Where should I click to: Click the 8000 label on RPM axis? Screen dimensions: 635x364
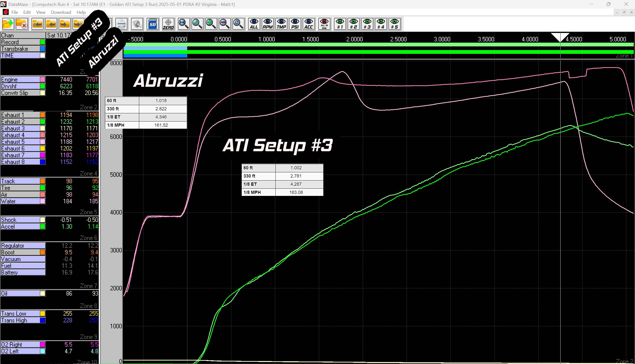116,63
